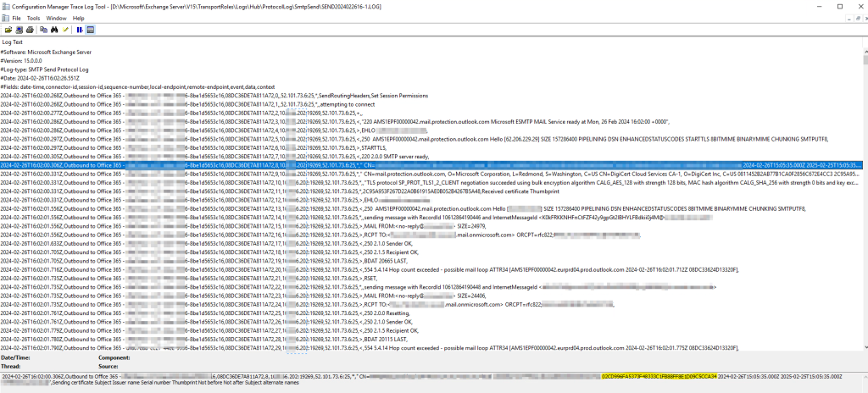Click the document icon left of File menu
Viewport: 868px width, 393px height.
(5, 18)
